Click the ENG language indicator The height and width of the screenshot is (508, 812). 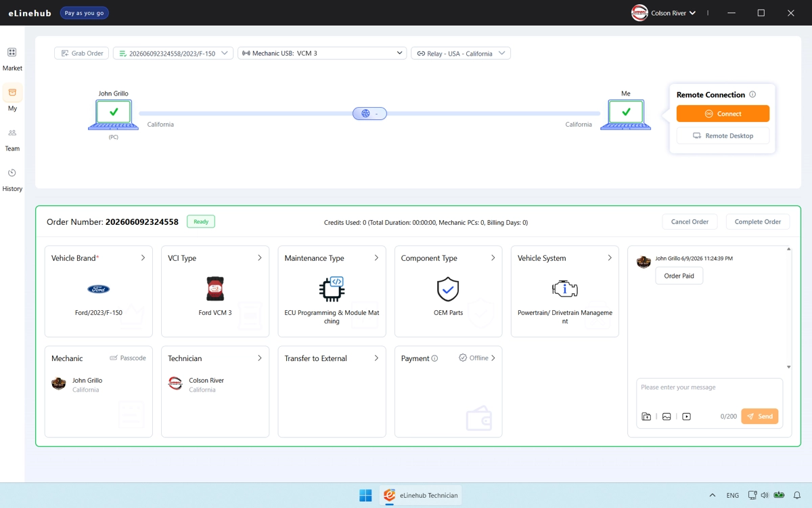point(733,495)
